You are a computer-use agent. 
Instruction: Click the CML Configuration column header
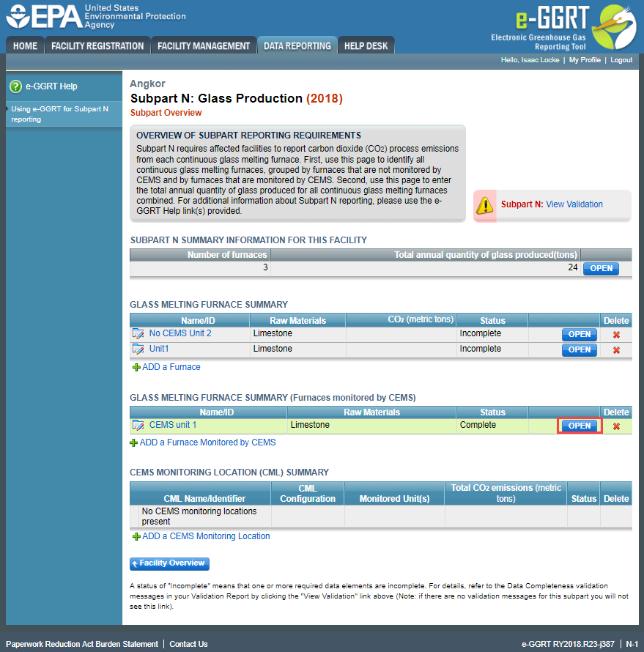click(308, 494)
